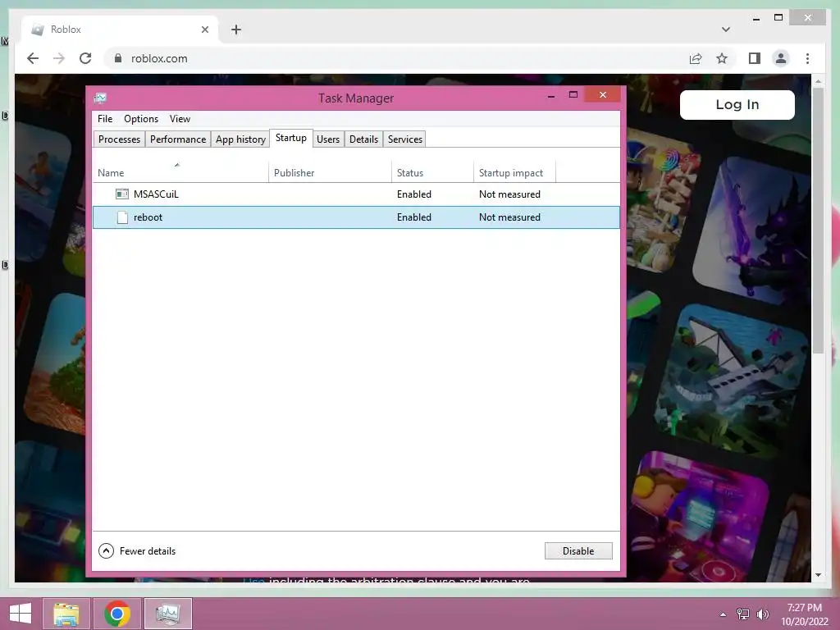The image size is (840, 630).
Task: Click the Task Manager title bar icon
Action: point(100,98)
